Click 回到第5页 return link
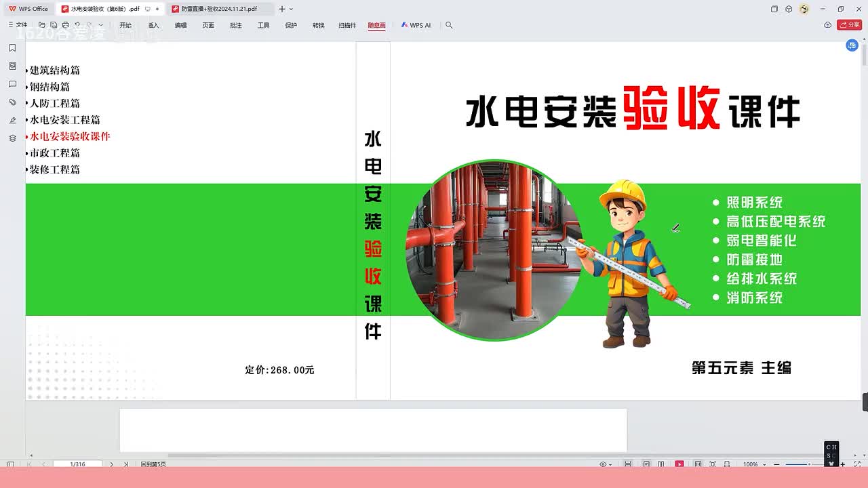 pyautogui.click(x=153, y=464)
